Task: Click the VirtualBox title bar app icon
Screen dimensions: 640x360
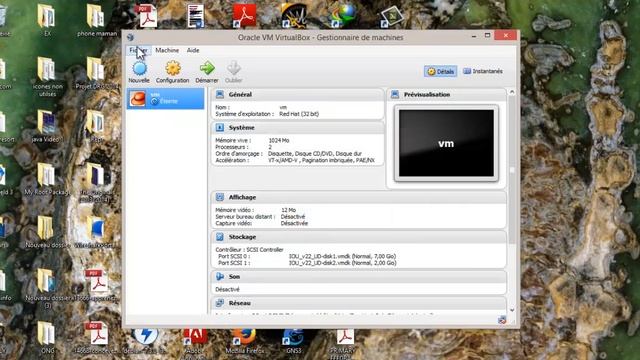Action: coord(130,37)
